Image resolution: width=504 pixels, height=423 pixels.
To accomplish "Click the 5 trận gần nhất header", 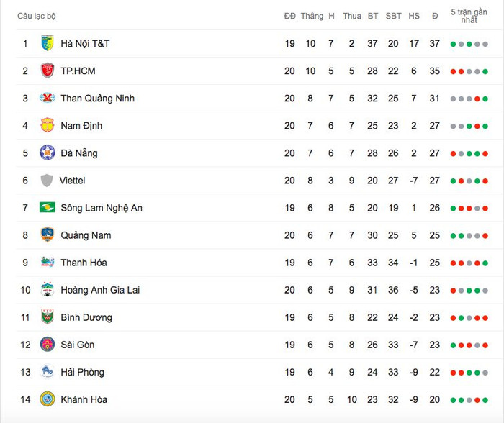I will pyautogui.click(x=469, y=16).
